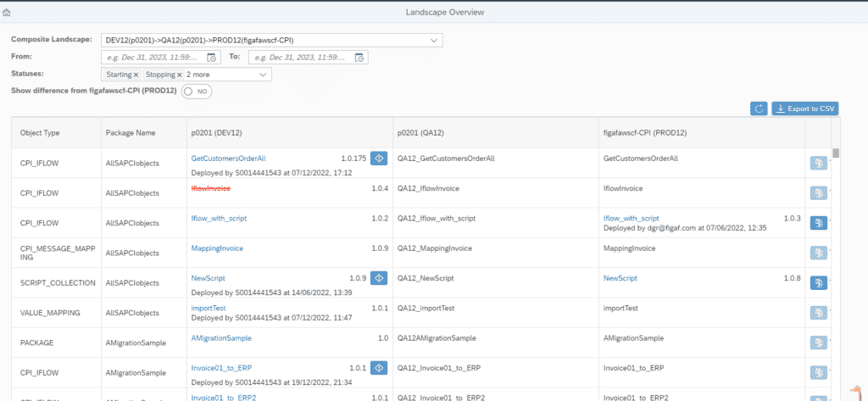Viewport: 868px width, 401px height.
Task: Click compare icon in importTest row
Action: point(820,312)
